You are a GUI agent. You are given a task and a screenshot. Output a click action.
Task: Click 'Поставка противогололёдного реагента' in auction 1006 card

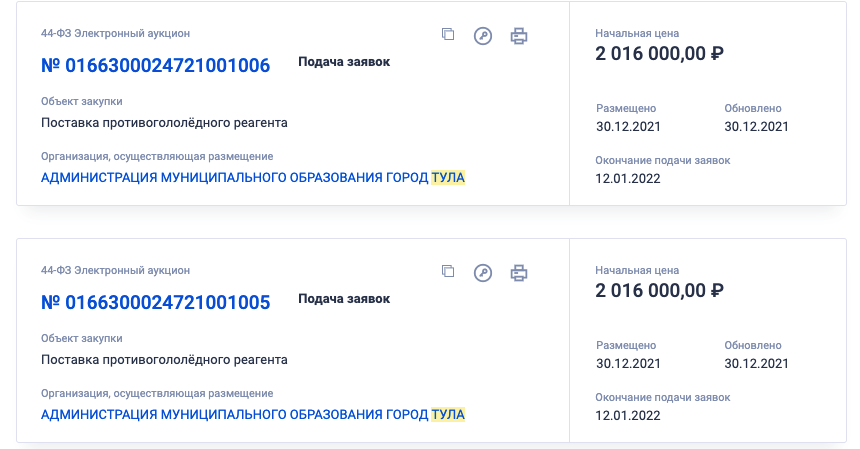click(x=164, y=123)
